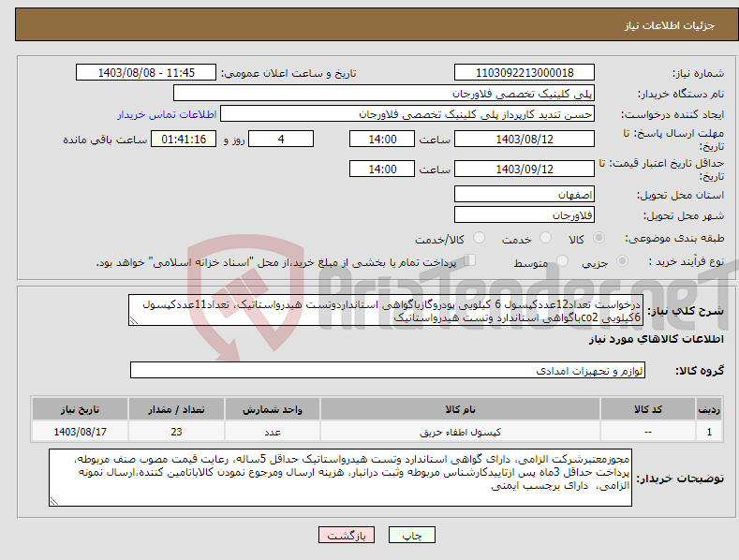Click the بازگشت (back) button
The width and height of the screenshot is (739, 560).
coord(347,535)
